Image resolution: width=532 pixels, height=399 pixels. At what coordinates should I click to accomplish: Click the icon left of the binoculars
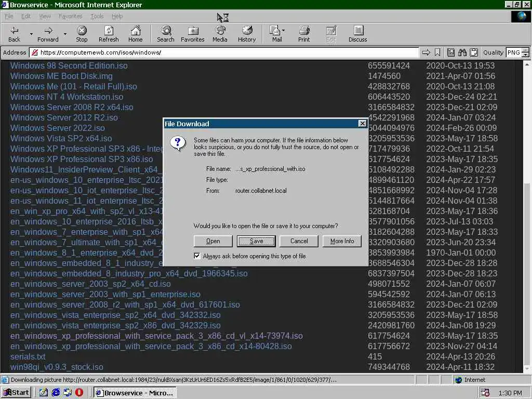point(450,52)
